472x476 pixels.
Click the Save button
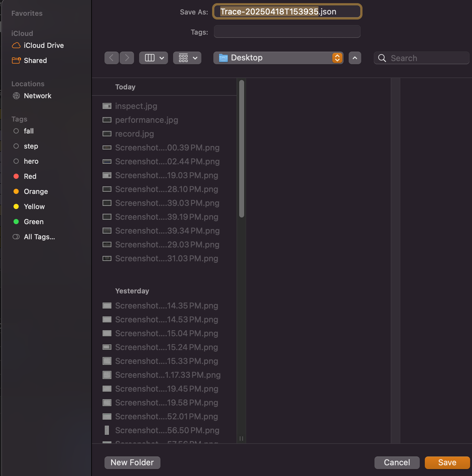(447, 462)
